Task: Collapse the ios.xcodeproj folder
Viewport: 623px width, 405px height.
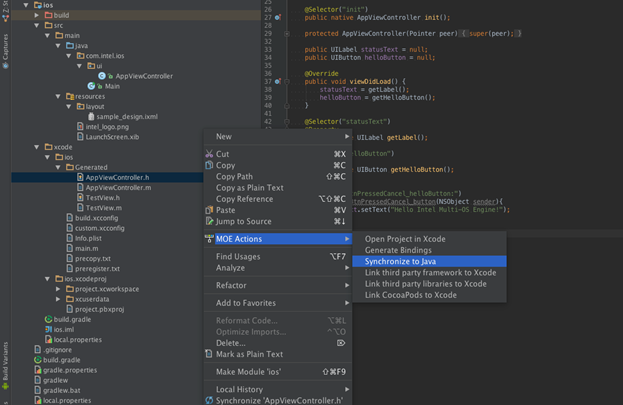Action: pos(47,279)
